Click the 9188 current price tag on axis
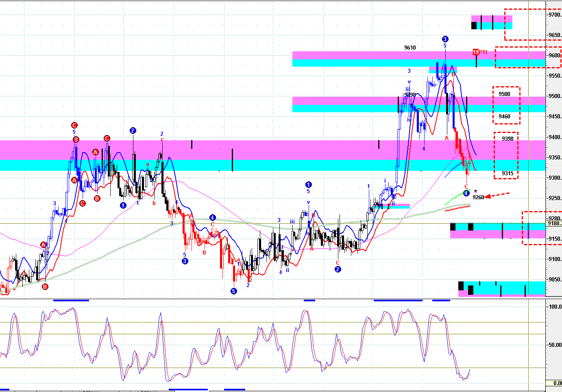 click(554, 223)
